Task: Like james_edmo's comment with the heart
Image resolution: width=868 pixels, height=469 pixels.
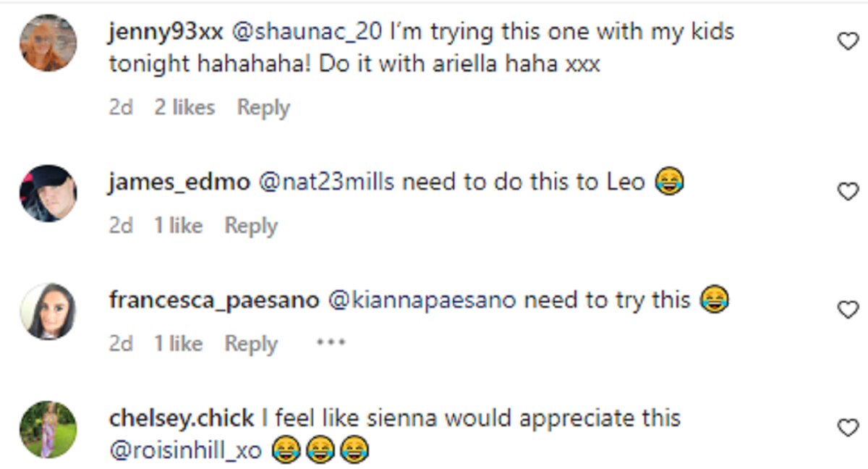Action: (847, 192)
